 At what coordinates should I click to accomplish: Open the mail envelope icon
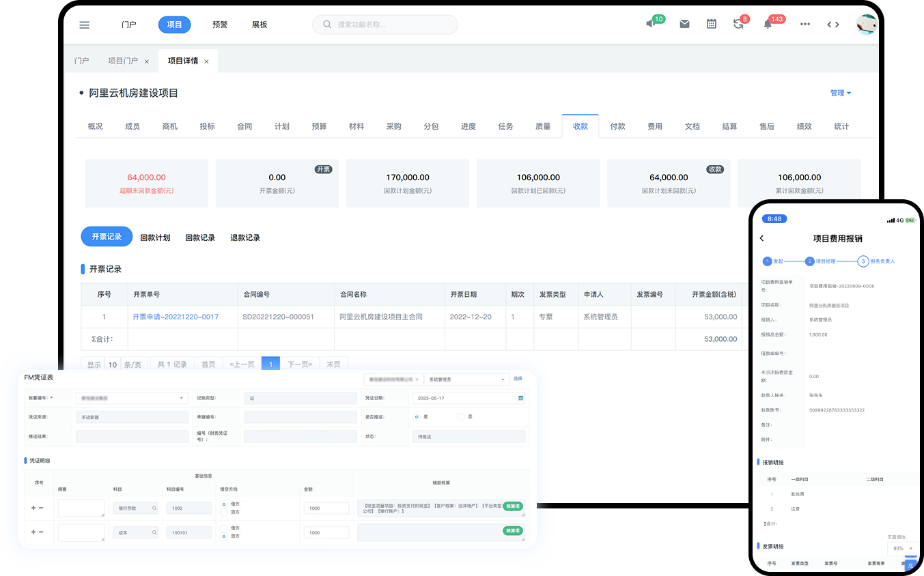point(684,24)
